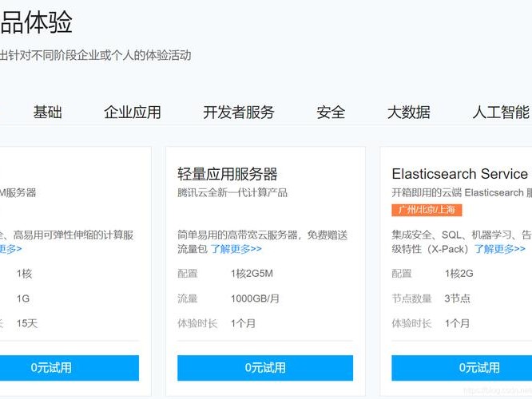
Task: Click the 15天 trial duration value
Action: click(x=27, y=323)
